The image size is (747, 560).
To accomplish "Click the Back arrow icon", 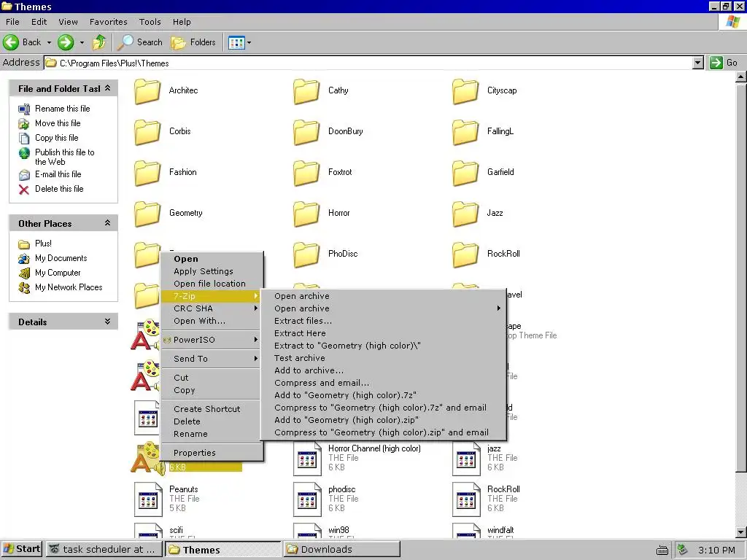I will tap(11, 42).
